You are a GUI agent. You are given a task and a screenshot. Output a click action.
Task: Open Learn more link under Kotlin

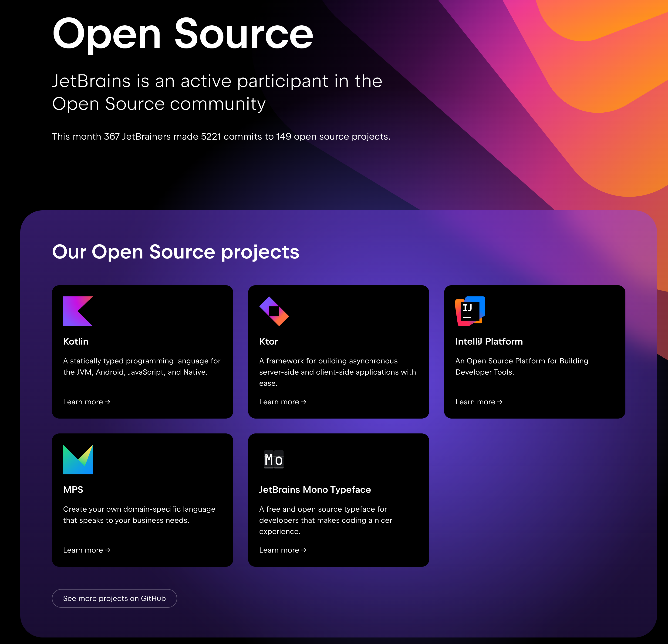(x=87, y=402)
